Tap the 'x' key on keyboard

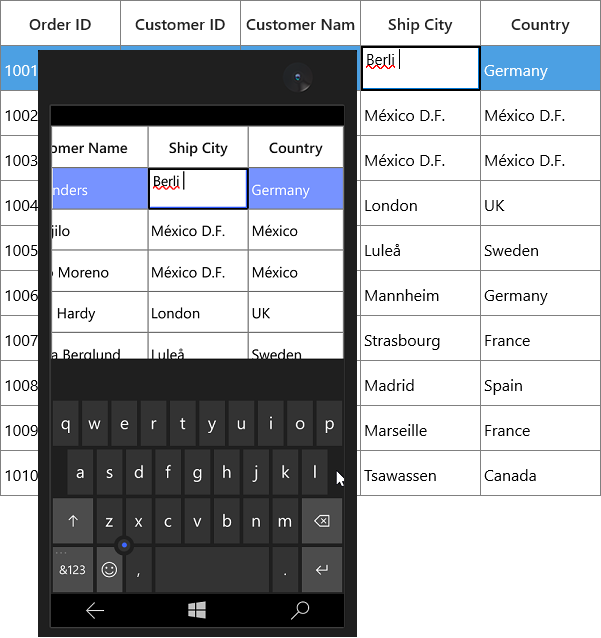click(139, 521)
